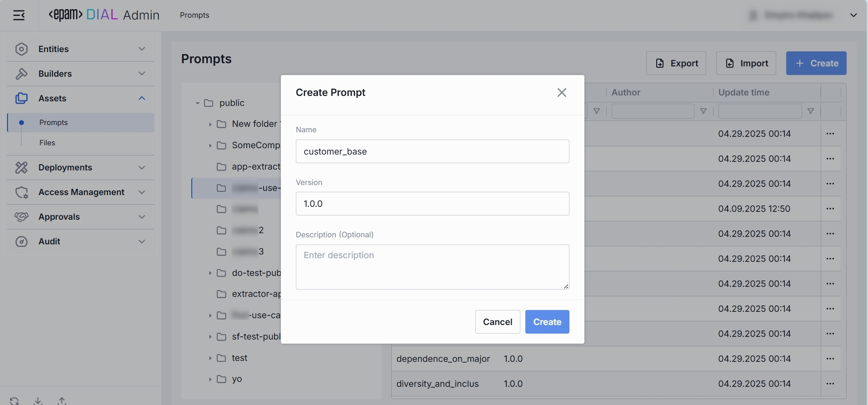
Task: Open the Files menu item
Action: pos(47,143)
